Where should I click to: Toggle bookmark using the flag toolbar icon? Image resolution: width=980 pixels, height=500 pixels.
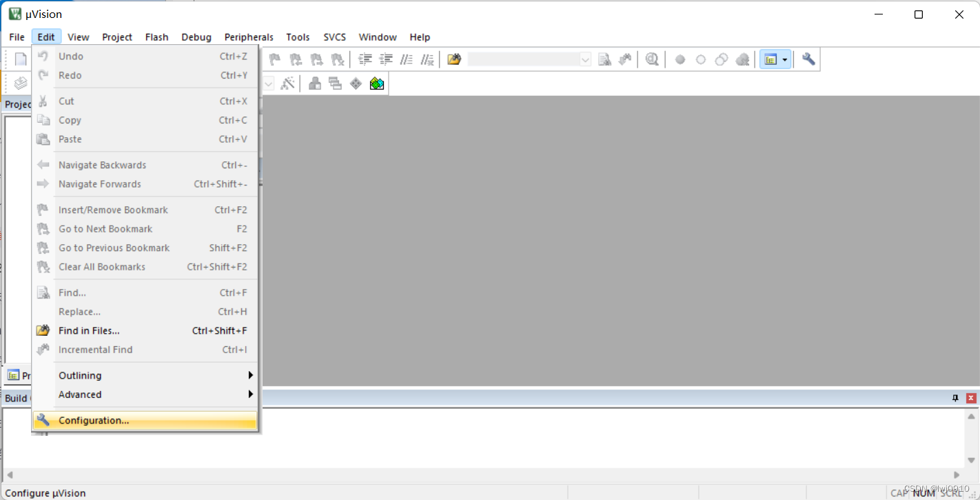pyautogui.click(x=274, y=59)
